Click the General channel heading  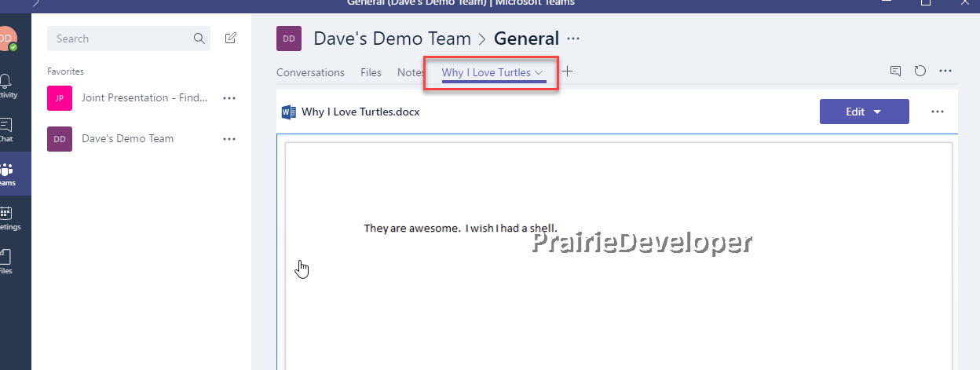tap(526, 38)
